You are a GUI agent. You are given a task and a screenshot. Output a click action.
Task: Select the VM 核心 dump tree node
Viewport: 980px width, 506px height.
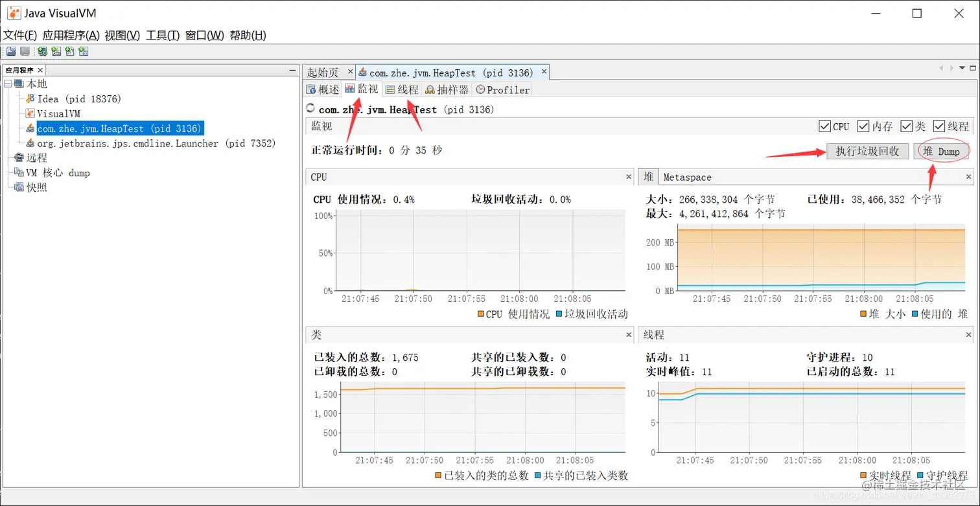58,173
